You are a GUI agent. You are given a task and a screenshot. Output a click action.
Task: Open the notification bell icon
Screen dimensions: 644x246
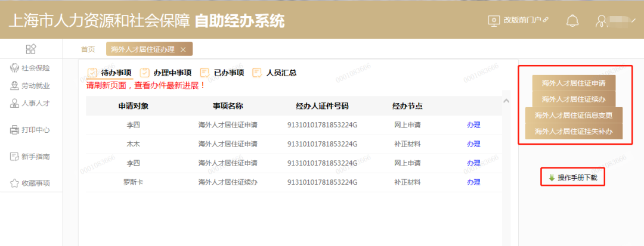pyautogui.click(x=572, y=21)
